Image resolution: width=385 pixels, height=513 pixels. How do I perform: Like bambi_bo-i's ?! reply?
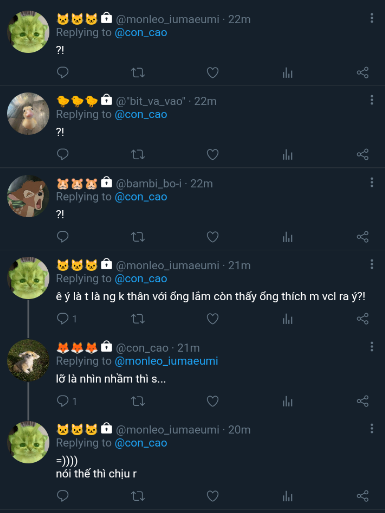click(212, 237)
